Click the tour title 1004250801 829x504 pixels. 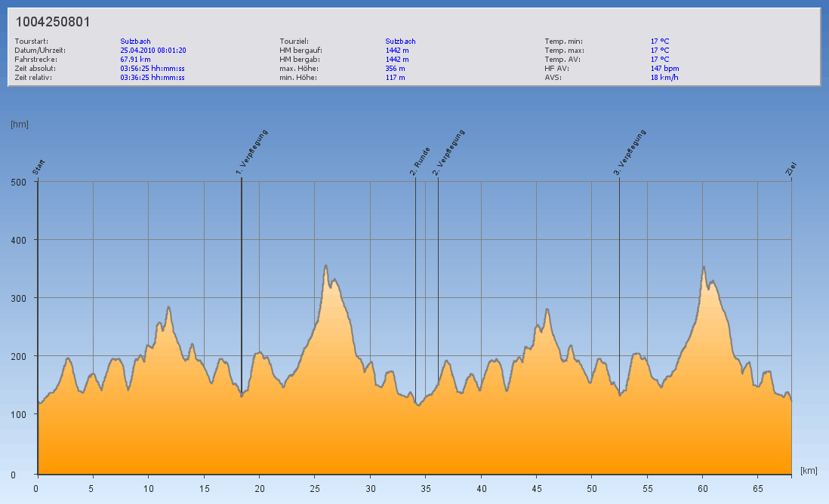coord(53,22)
